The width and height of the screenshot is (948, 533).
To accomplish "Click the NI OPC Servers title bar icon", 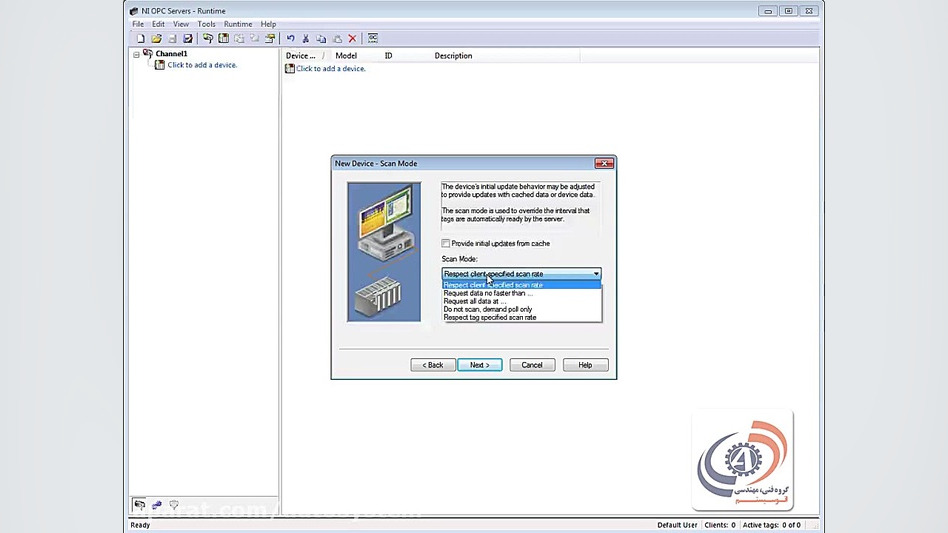I will tap(134, 11).
